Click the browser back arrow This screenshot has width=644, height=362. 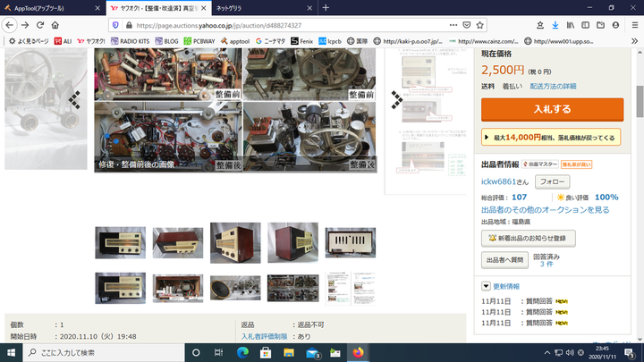coord(10,25)
